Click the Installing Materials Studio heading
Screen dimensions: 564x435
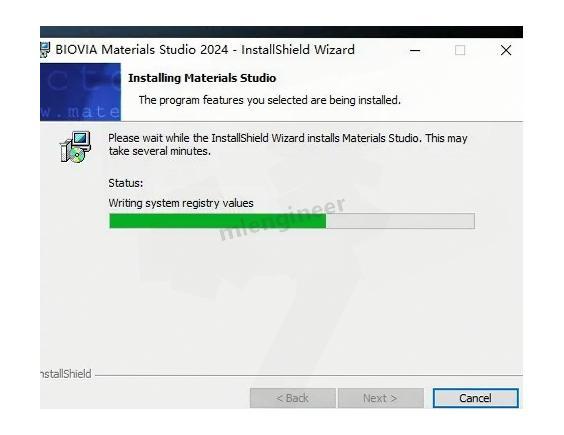click(x=202, y=78)
